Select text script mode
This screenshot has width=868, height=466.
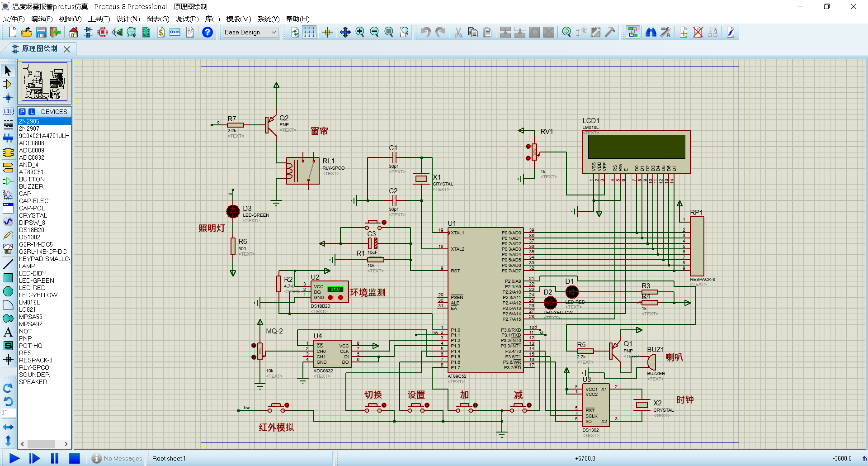8,124
